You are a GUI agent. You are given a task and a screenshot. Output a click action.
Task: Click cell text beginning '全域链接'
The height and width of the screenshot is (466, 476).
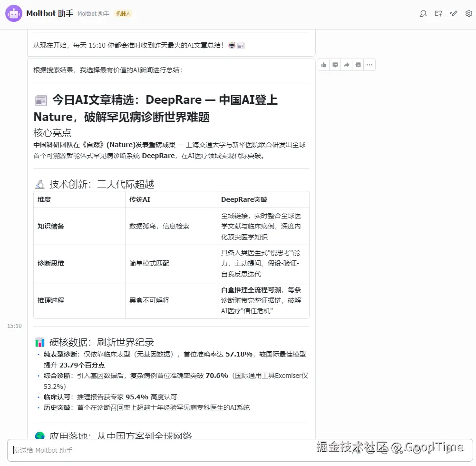[x=261, y=226]
